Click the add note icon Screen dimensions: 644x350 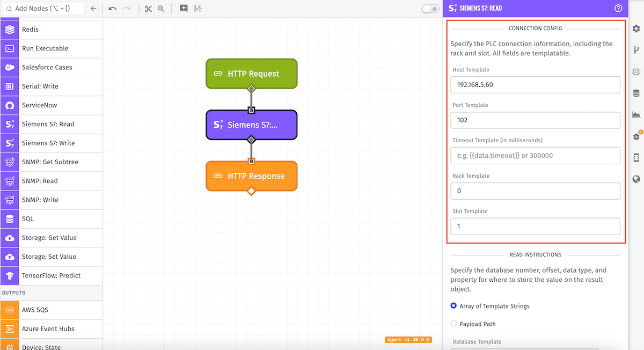coord(184,9)
